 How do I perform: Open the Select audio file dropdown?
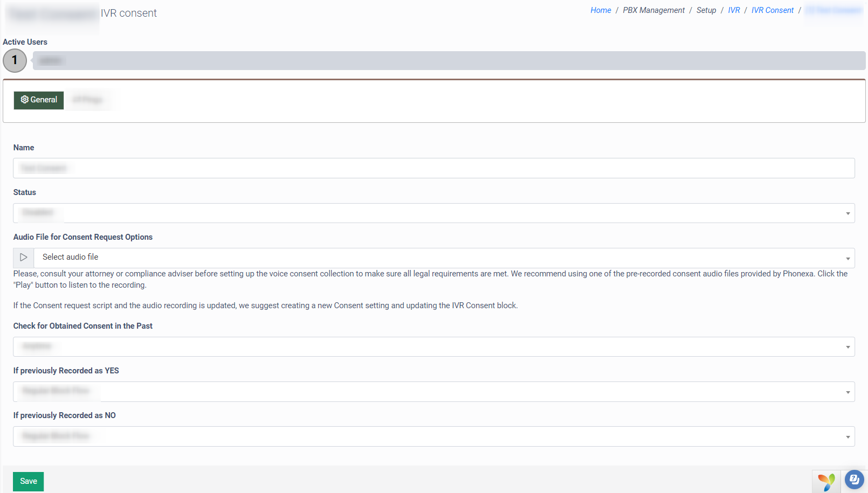(442, 258)
